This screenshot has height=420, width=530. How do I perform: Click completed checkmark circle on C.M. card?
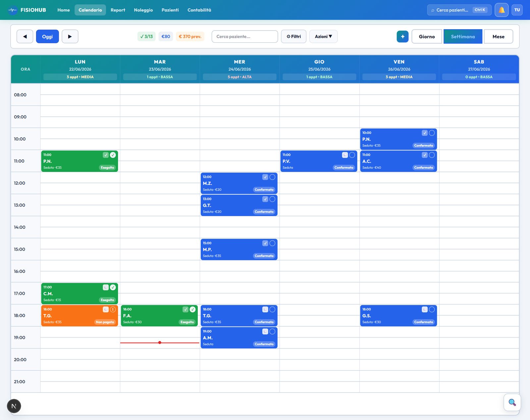pos(113,287)
